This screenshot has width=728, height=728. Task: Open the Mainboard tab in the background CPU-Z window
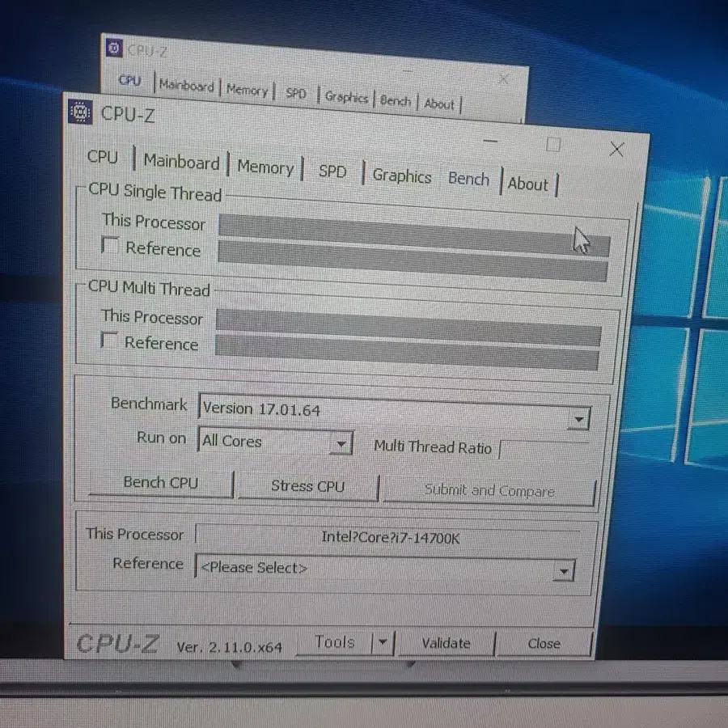coord(187,86)
